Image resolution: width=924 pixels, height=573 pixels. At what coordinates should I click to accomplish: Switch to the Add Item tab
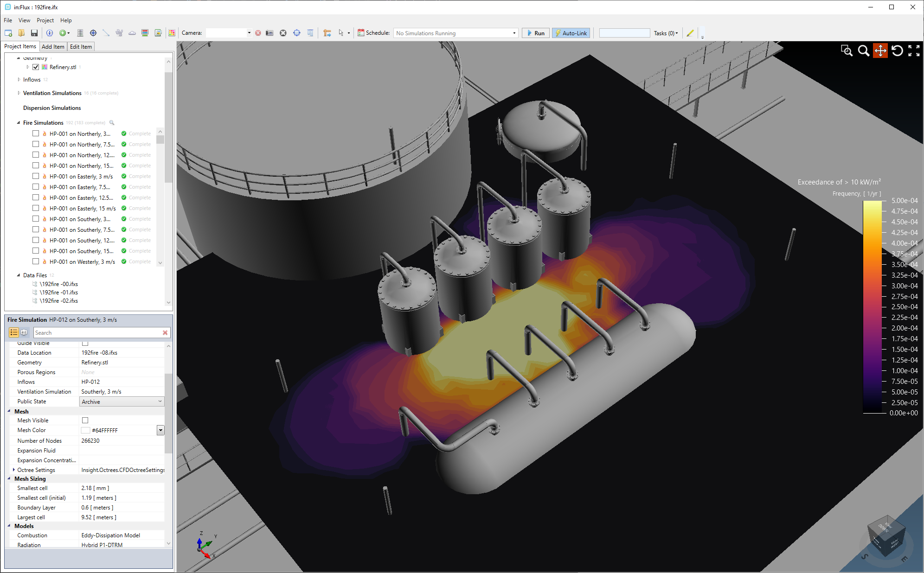tap(53, 47)
